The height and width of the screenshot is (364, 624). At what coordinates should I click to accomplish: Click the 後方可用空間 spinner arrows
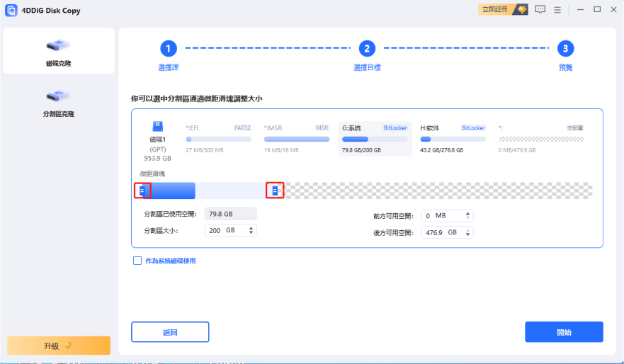468,232
